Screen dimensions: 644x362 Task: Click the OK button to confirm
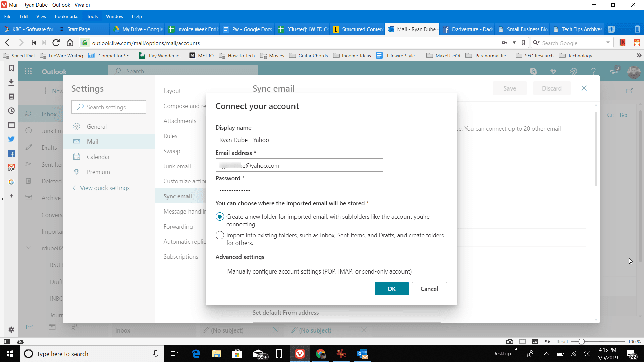tap(391, 288)
